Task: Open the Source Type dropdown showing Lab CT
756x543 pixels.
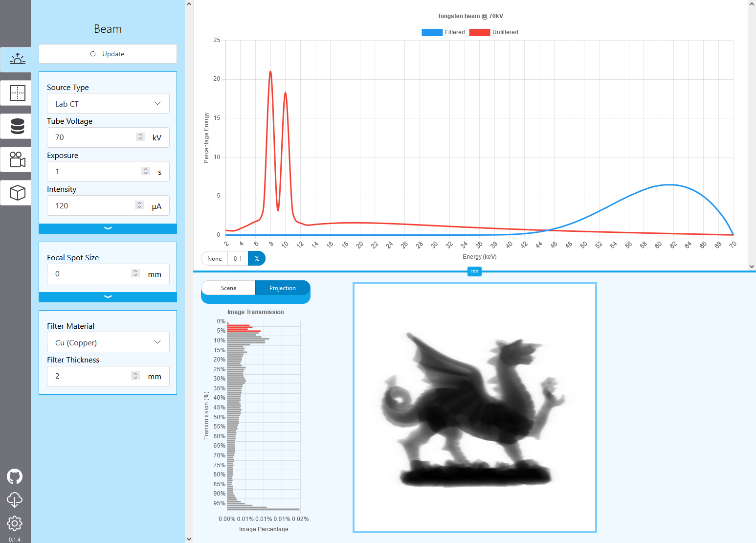Action: click(x=108, y=103)
